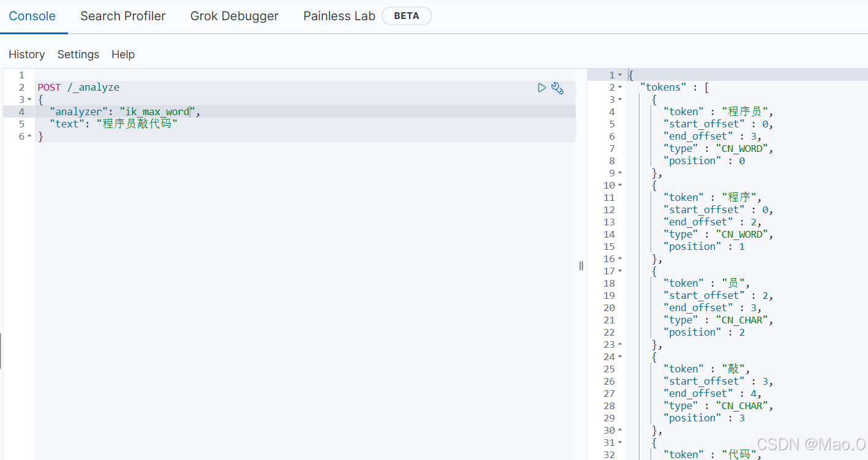Collapse the request body at editor line 3
Viewport: 868px width, 460px height.
[x=29, y=99]
